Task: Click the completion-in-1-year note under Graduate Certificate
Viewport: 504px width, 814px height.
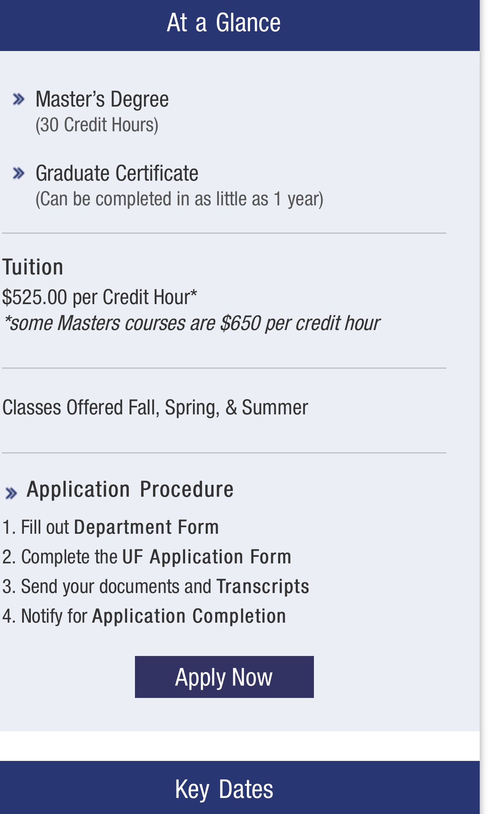Action: click(179, 199)
